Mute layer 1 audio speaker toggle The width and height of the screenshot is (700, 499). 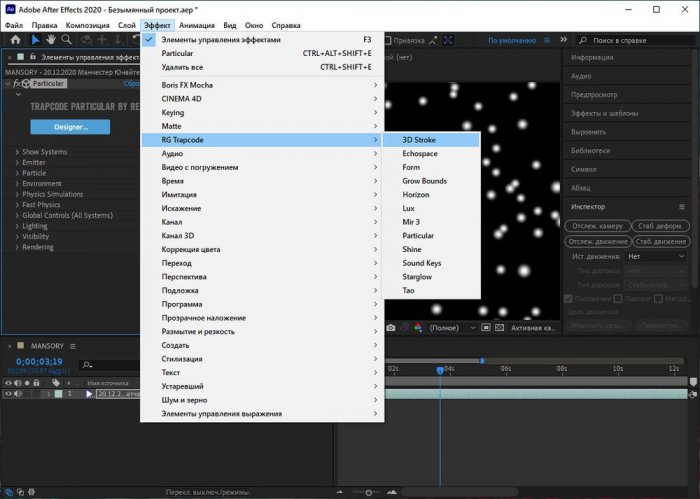pos(18,394)
